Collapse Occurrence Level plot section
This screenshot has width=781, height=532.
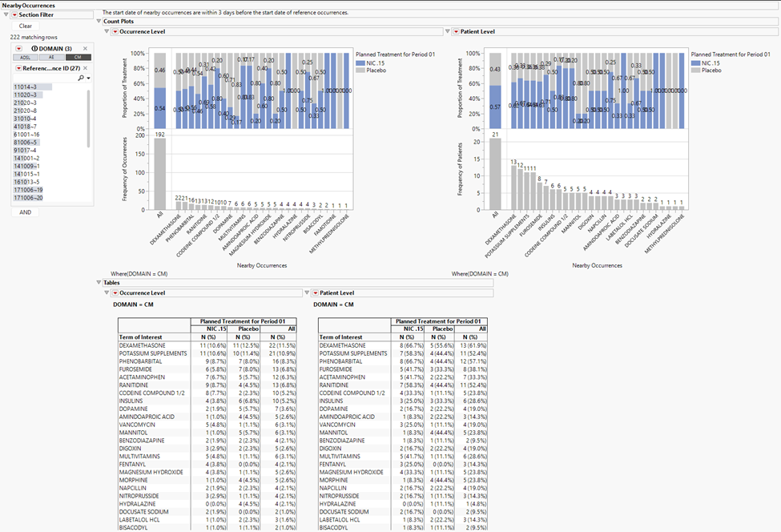[107, 31]
